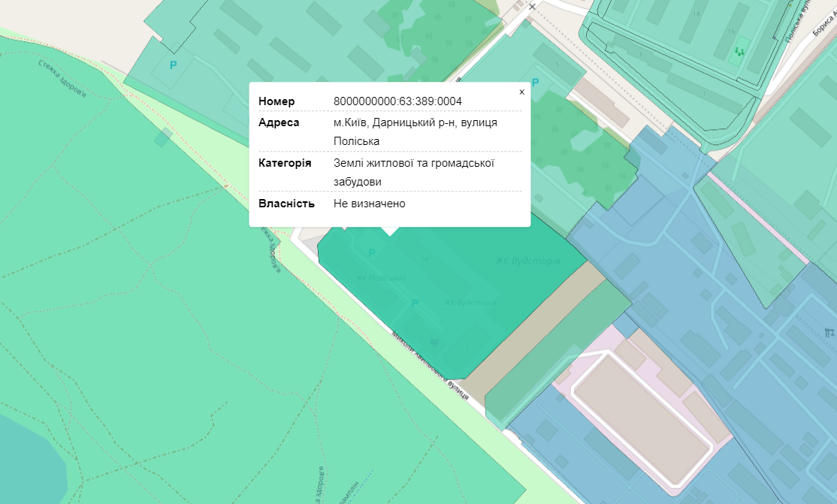Click the parking icon near building 5

pyautogui.click(x=535, y=83)
